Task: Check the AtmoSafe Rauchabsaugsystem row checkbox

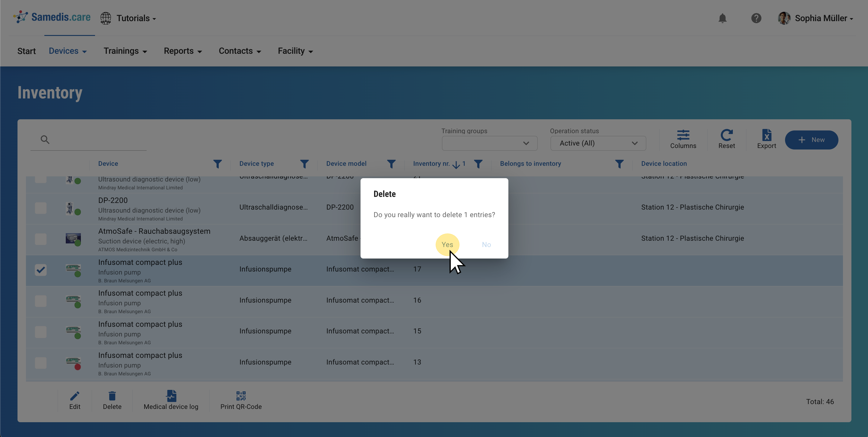Action: point(41,239)
